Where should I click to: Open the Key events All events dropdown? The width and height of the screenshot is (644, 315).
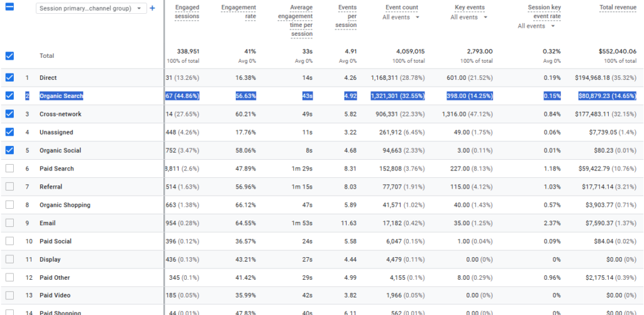click(x=469, y=17)
